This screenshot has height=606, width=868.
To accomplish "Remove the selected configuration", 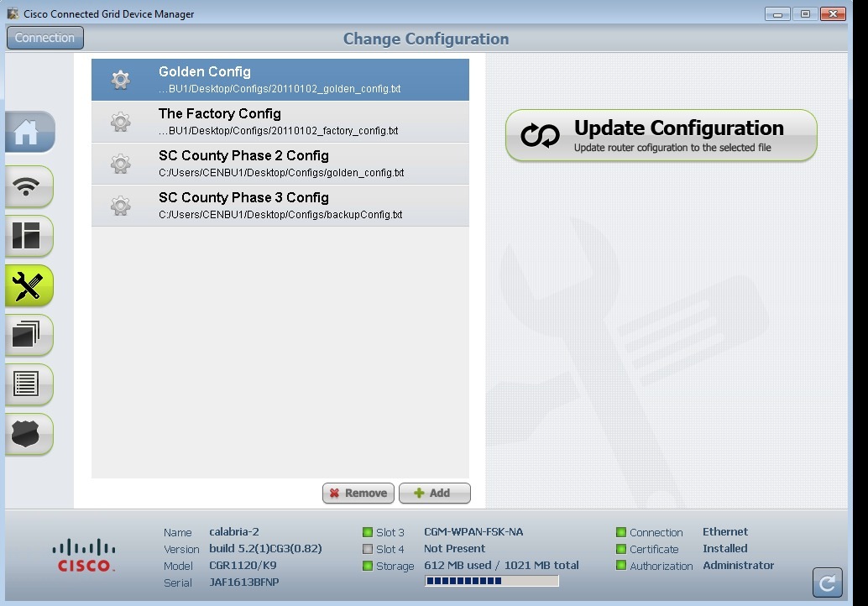I will (358, 493).
